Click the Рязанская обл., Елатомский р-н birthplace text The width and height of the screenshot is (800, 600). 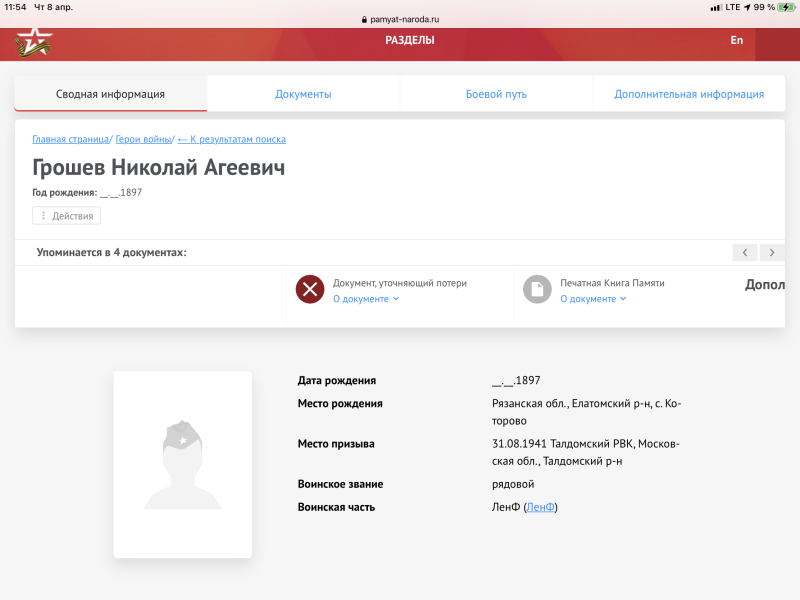click(586, 412)
